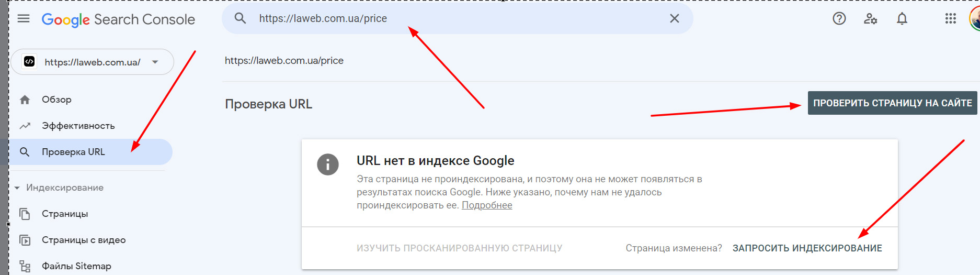Click the Страницы с видео icon
The width and height of the screenshot is (980, 275).
25,240
